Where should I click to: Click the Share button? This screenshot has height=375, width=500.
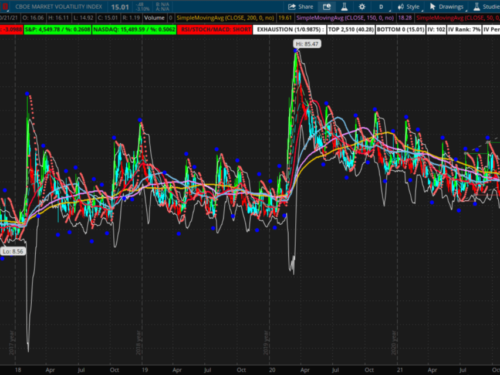[x=300, y=7]
